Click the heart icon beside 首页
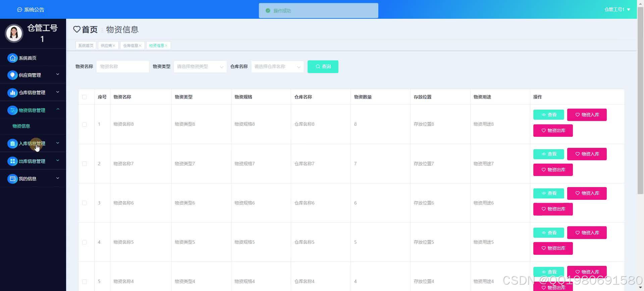 (77, 30)
